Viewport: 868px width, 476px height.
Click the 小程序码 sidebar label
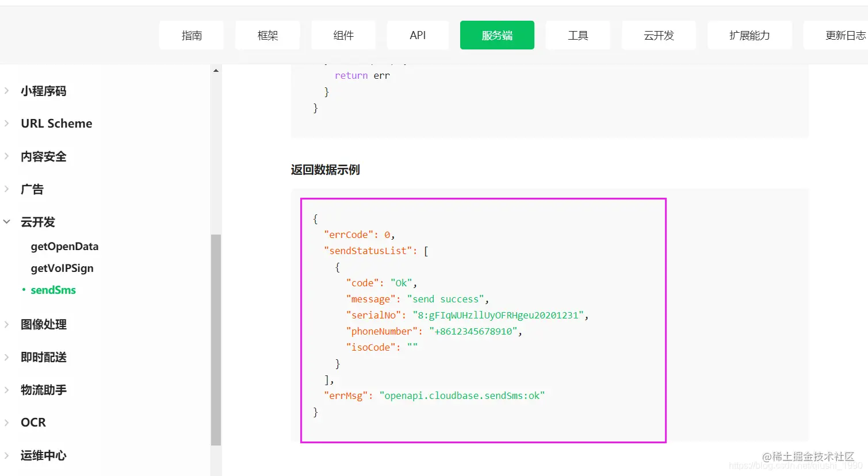[44, 91]
